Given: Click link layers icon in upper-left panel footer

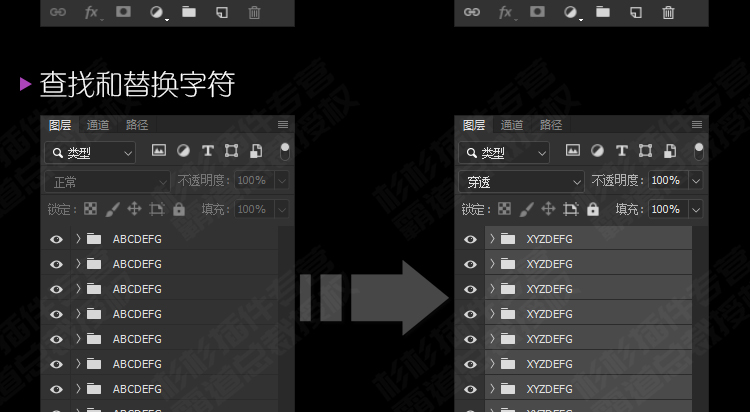Looking at the screenshot, I should (58, 12).
